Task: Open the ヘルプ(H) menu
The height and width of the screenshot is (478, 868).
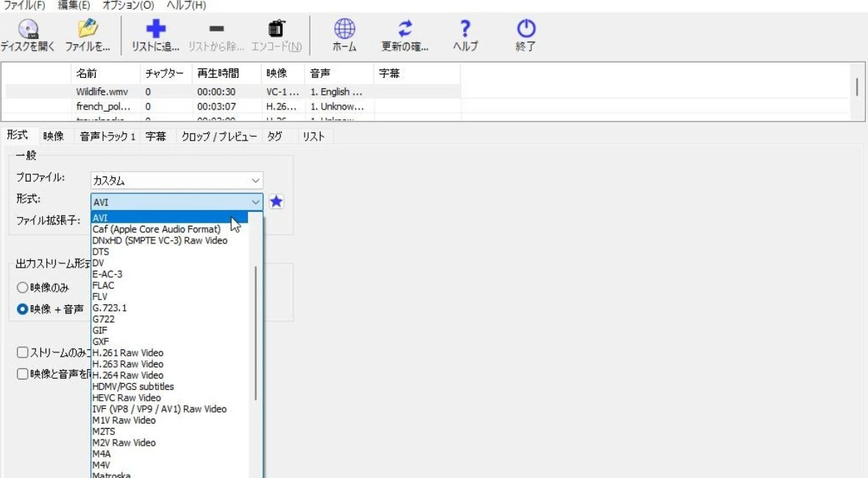Action: point(186,5)
